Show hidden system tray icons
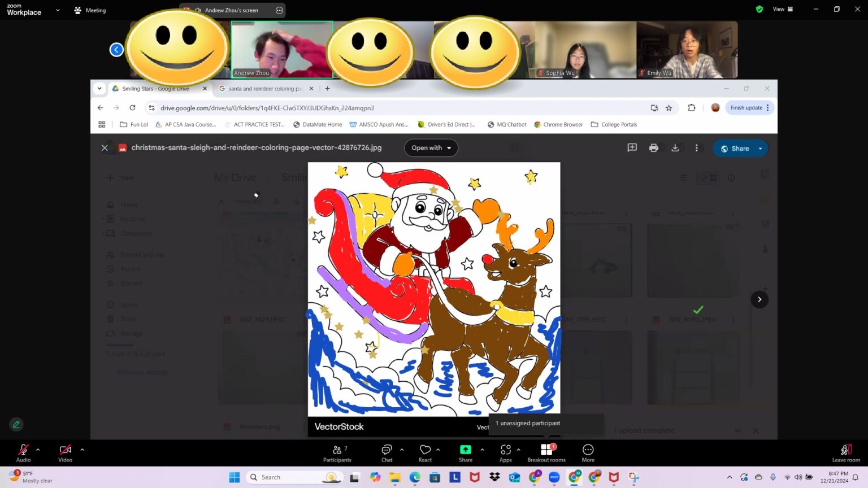Image resolution: width=868 pixels, height=488 pixels. 730,477
